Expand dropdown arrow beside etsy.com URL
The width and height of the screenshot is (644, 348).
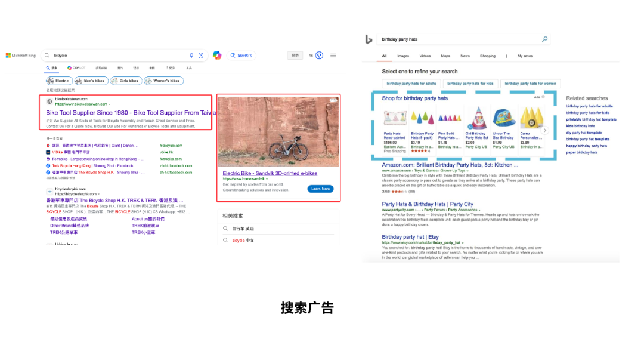coord(463,243)
